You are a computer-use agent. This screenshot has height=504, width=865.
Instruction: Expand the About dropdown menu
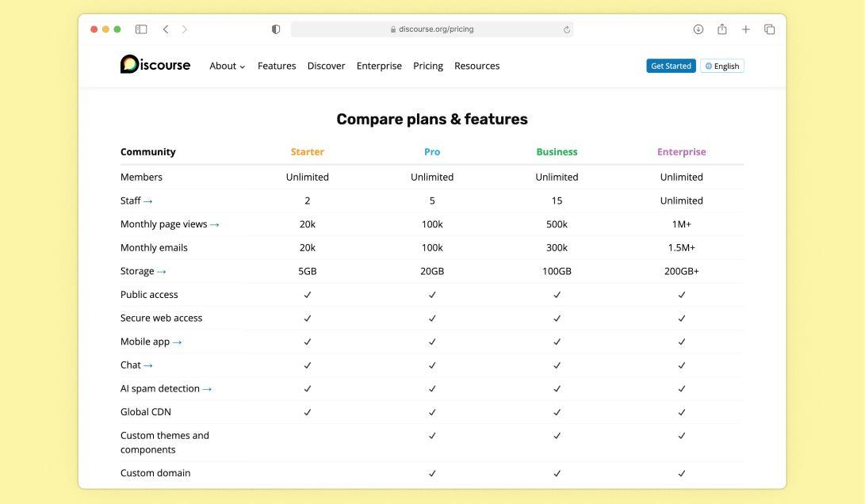pyautogui.click(x=227, y=66)
